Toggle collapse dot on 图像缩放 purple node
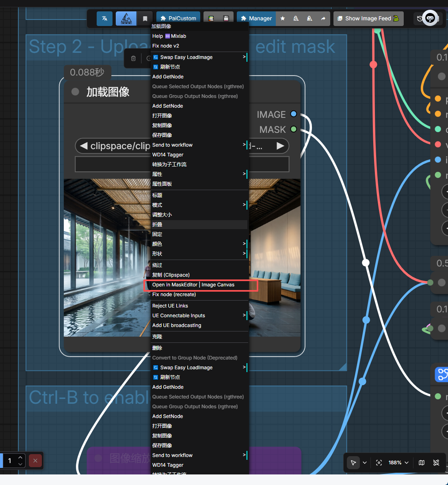Viewport: 448px width, 485px height. click(98, 458)
